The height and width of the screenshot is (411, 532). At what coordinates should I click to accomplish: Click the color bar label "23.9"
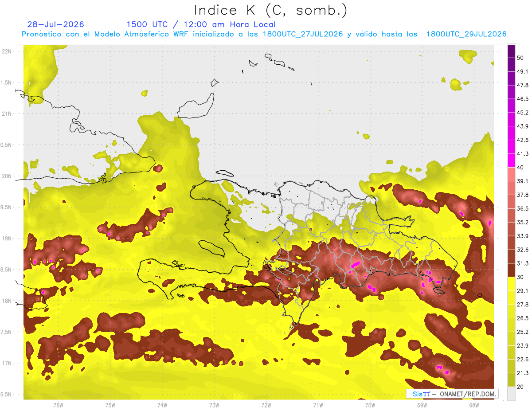pyautogui.click(x=523, y=346)
